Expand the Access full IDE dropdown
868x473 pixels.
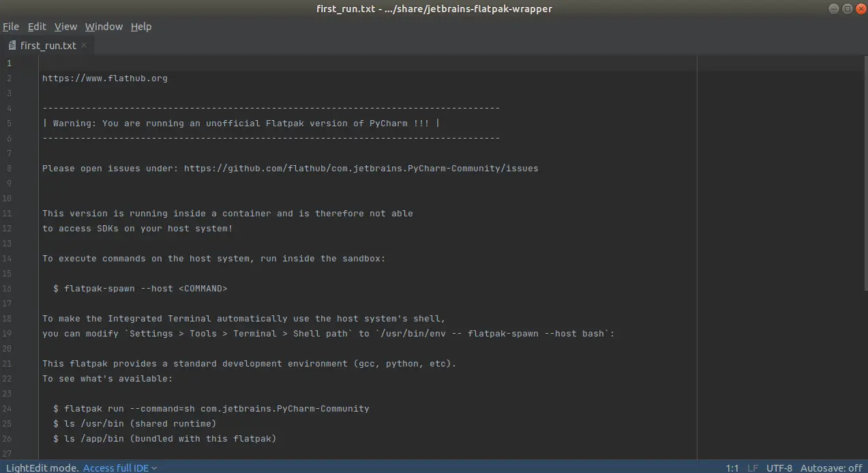coord(120,468)
